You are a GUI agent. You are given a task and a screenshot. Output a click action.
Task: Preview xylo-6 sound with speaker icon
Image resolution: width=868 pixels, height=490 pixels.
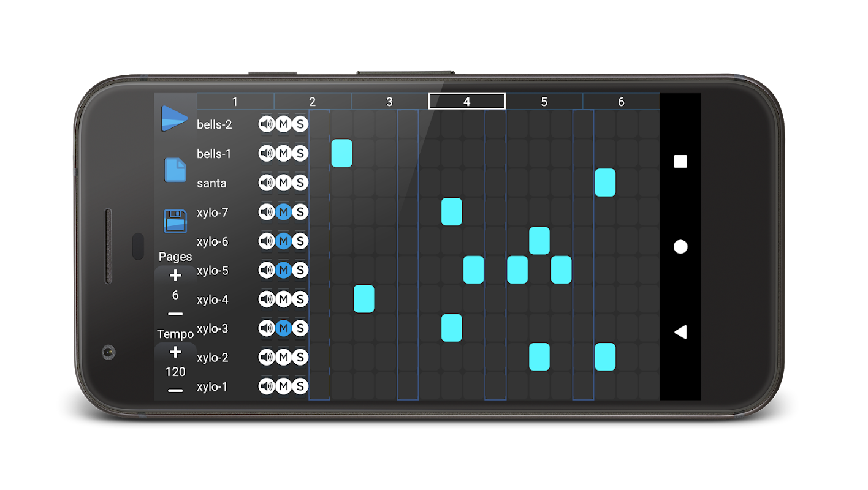(x=267, y=241)
